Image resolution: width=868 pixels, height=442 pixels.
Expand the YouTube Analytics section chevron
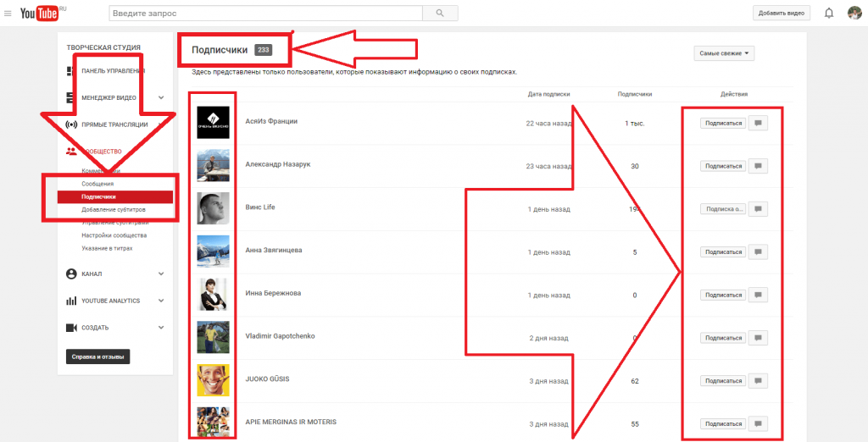[161, 301]
